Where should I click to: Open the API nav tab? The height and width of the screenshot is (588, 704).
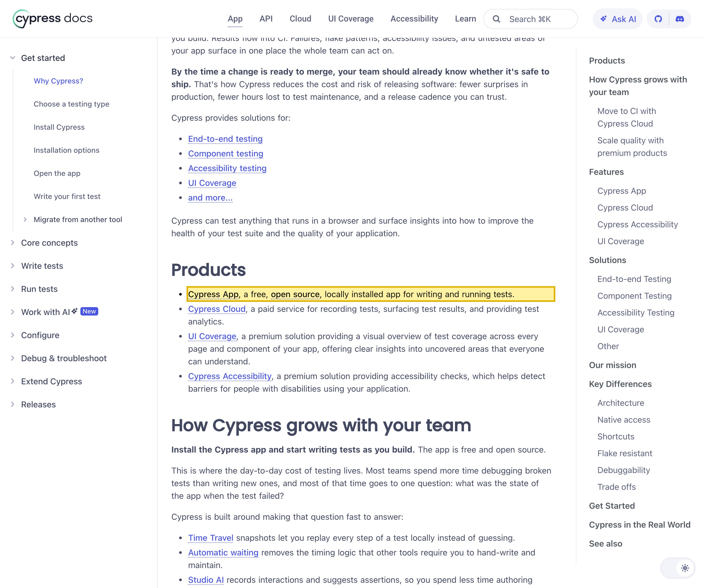[x=266, y=19]
